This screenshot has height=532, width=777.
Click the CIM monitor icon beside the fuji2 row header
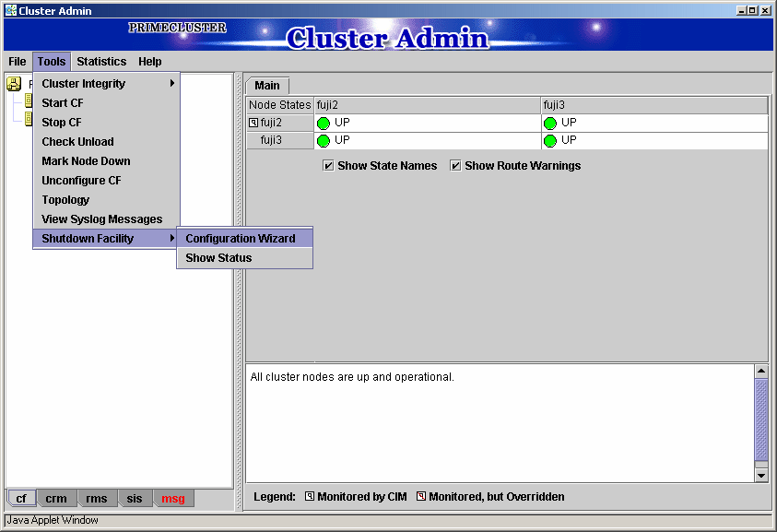(253, 123)
